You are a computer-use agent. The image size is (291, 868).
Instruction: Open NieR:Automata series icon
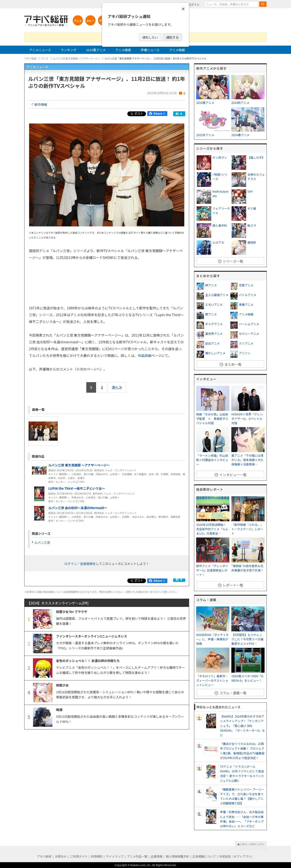click(x=204, y=197)
